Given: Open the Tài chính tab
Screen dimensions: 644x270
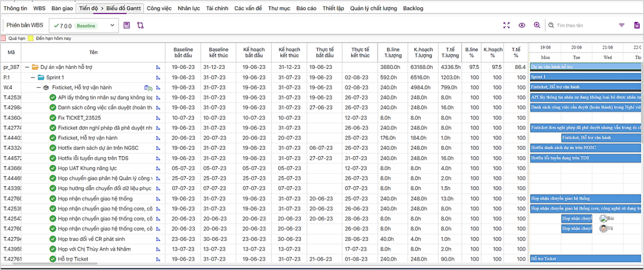Looking at the screenshot, I should click(x=217, y=8).
